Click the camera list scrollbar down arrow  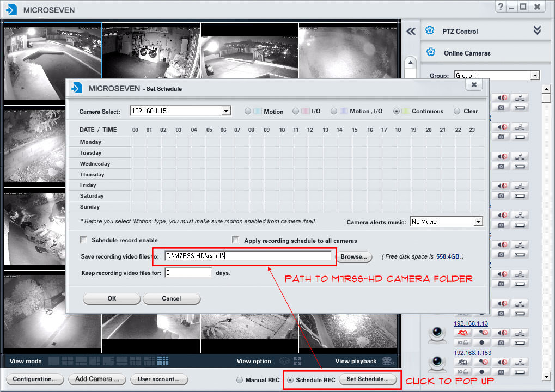(546, 376)
